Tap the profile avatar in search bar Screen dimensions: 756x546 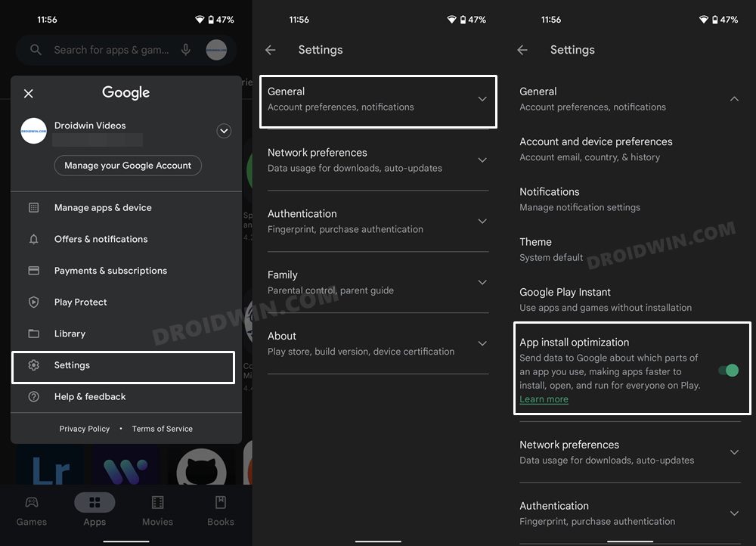pyautogui.click(x=215, y=50)
